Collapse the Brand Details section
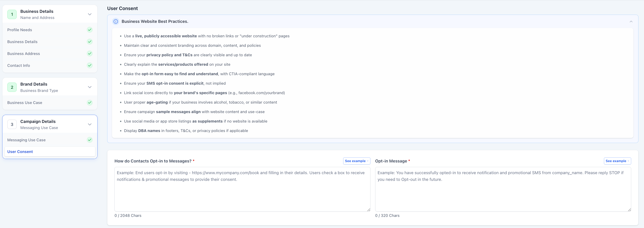644x228 pixels. 90,87
